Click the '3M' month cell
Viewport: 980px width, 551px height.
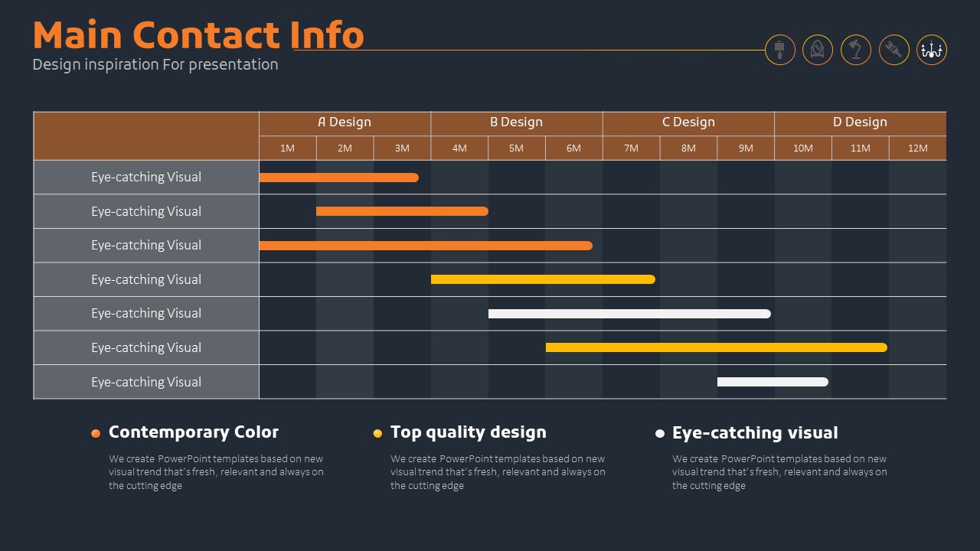click(402, 148)
